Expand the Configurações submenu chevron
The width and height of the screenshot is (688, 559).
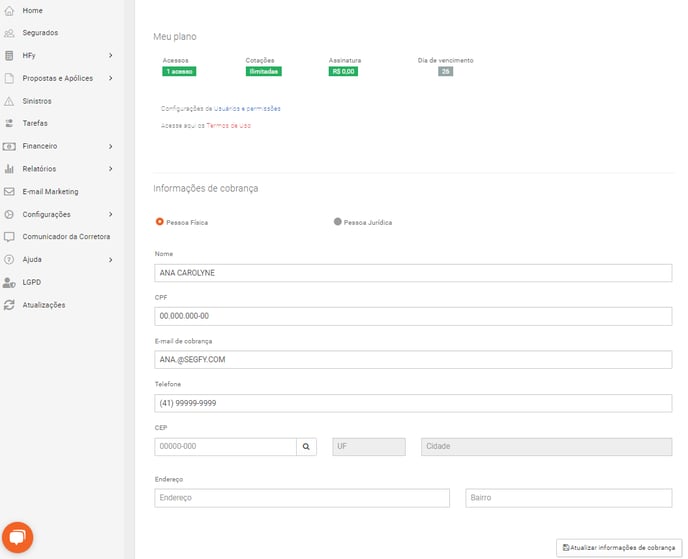[111, 214]
